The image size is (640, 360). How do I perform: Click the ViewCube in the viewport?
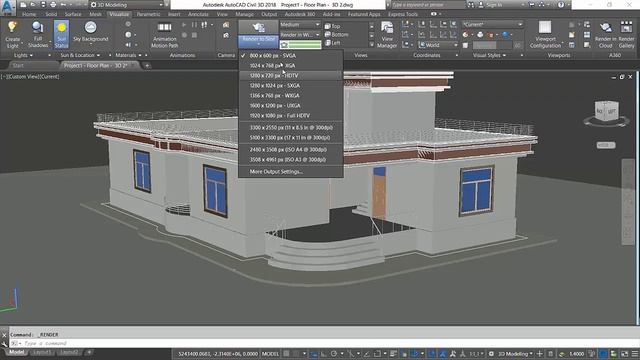606,111
